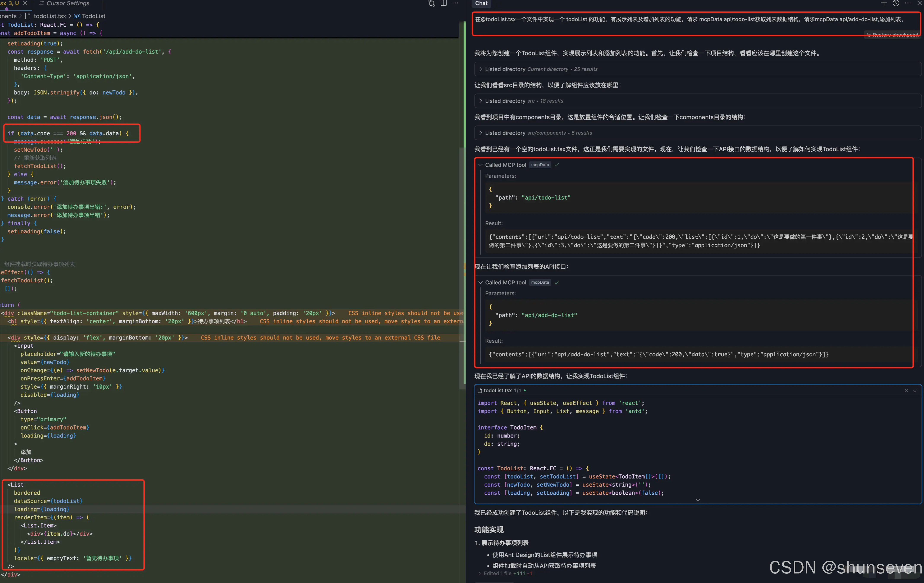The image size is (924, 583).
Task: Switch to Cursor Settings tab
Action: (x=67, y=3)
